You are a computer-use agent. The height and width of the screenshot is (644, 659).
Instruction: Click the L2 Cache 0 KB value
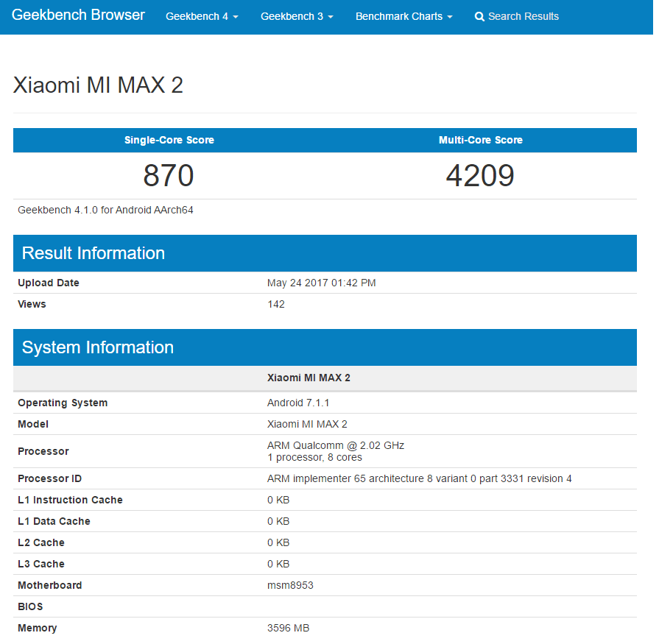pyautogui.click(x=278, y=542)
